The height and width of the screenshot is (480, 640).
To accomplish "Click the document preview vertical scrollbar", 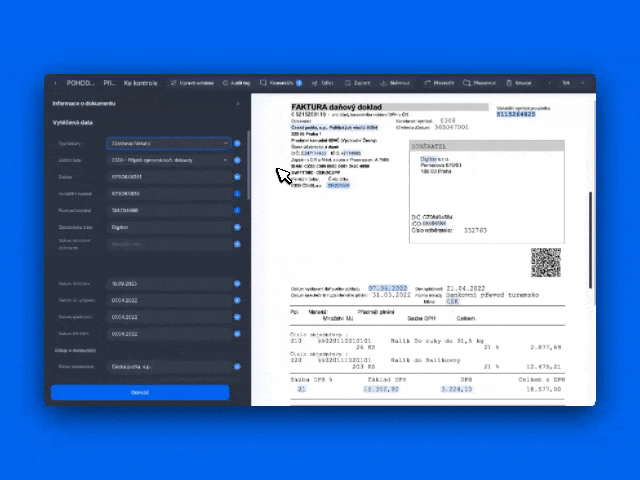I will [x=590, y=240].
